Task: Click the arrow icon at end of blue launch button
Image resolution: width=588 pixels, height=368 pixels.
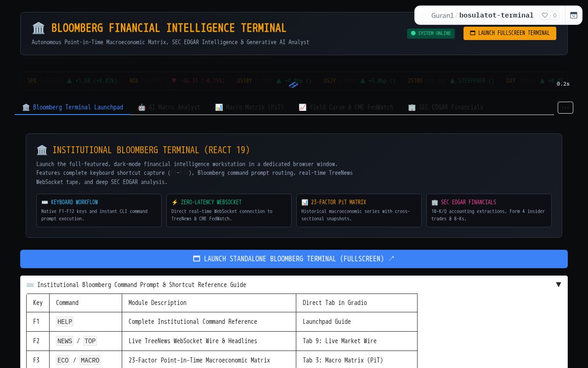Action: coord(391,259)
